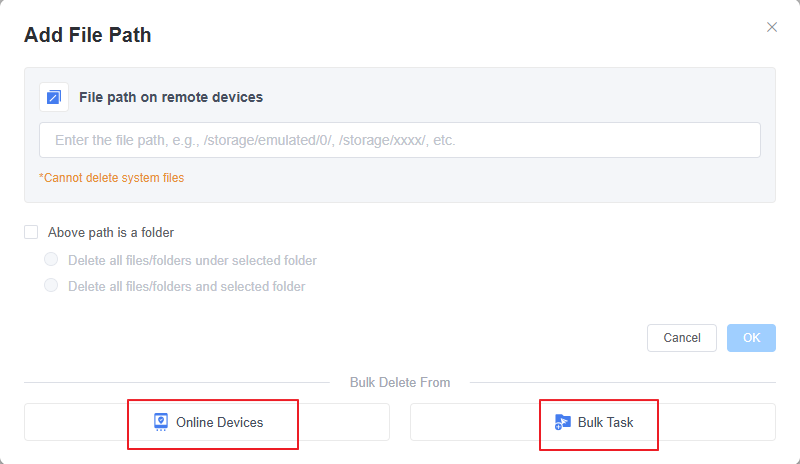
Task: Click the 'Above path is a folder' label
Action: (111, 232)
